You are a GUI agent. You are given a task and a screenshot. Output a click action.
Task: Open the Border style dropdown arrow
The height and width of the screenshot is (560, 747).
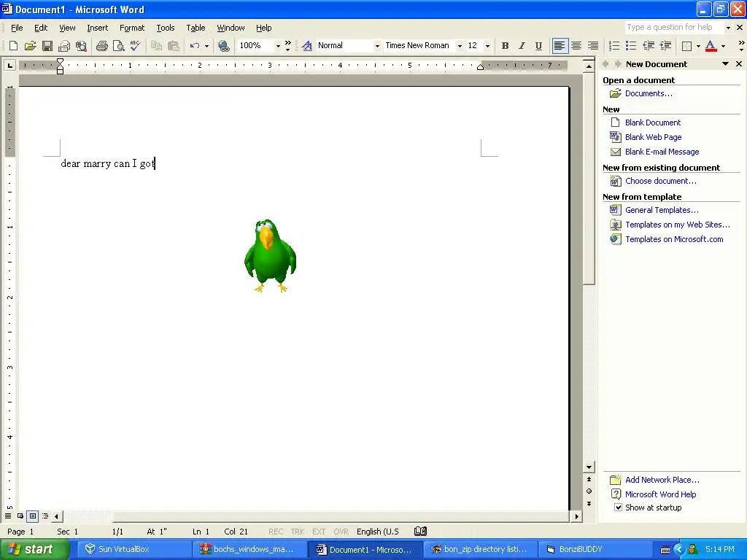[698, 46]
